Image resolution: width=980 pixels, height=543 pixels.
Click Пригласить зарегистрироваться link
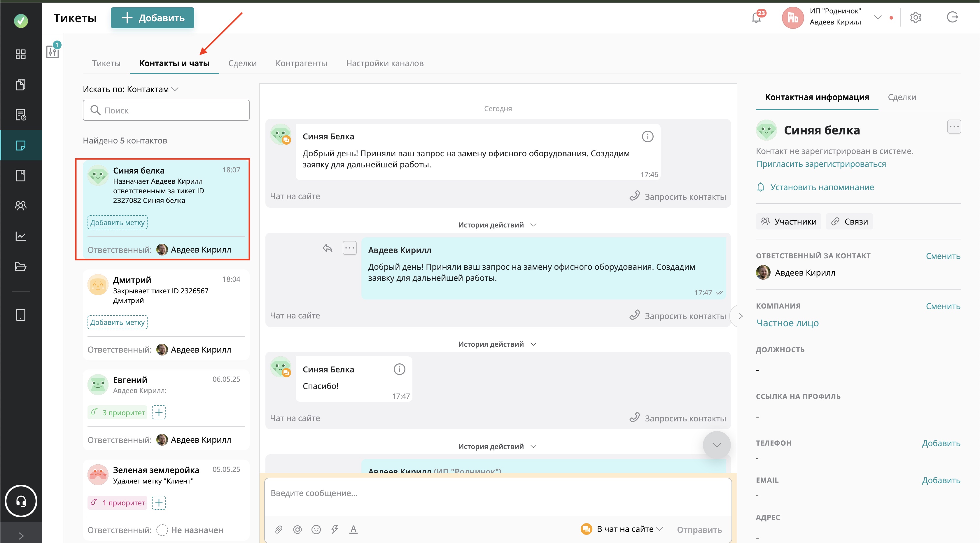click(821, 164)
